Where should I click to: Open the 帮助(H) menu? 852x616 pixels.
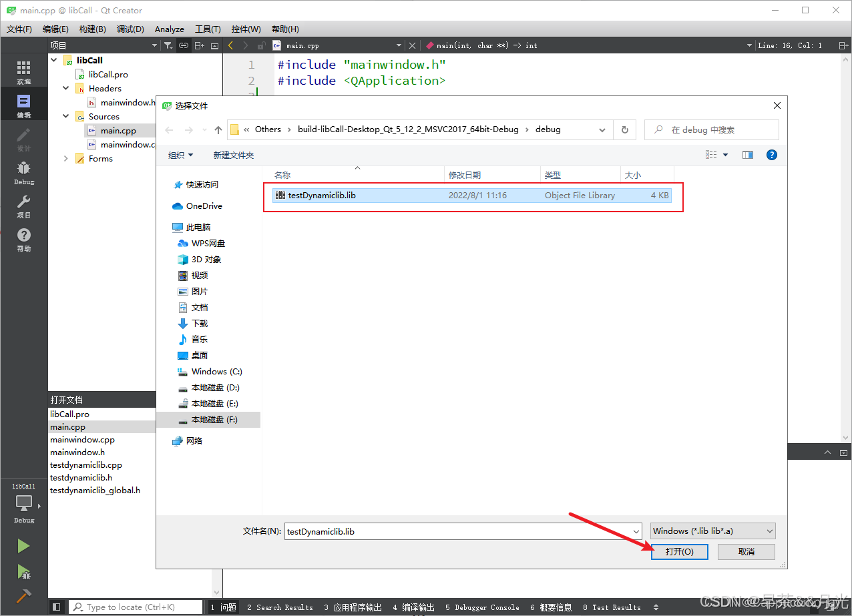(x=285, y=29)
